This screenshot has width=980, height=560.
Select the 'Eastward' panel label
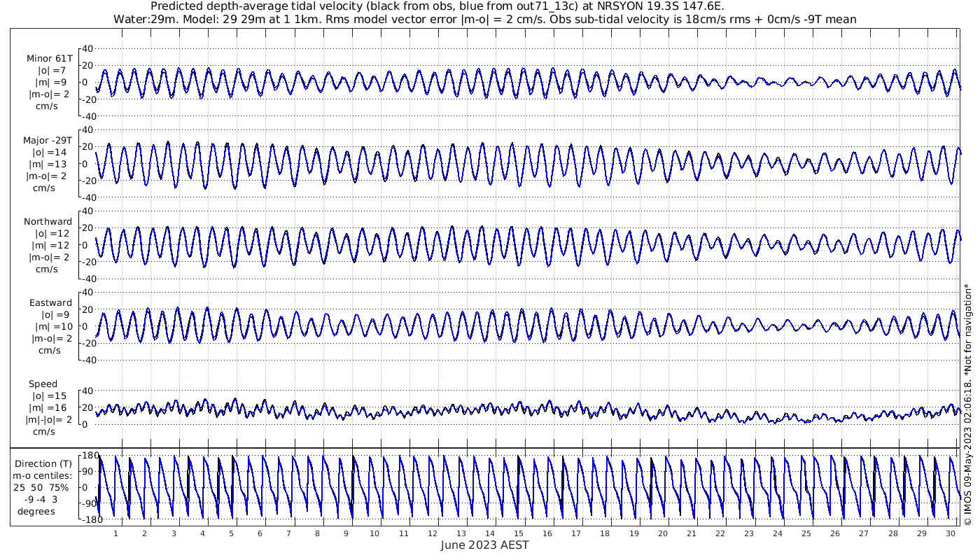pos(50,303)
